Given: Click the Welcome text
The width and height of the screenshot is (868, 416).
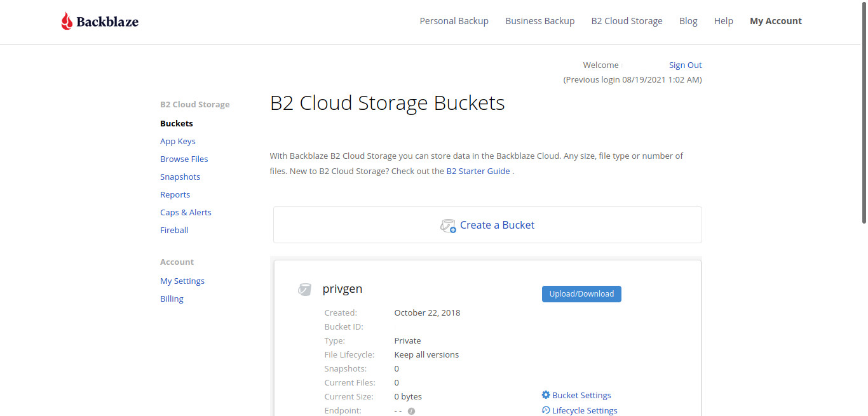Looking at the screenshot, I should pos(600,65).
